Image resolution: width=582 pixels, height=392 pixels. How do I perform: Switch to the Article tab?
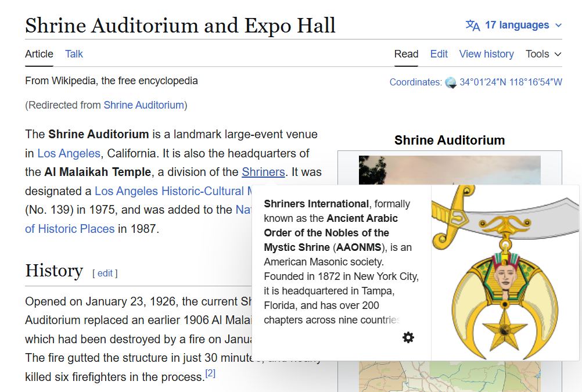[39, 54]
